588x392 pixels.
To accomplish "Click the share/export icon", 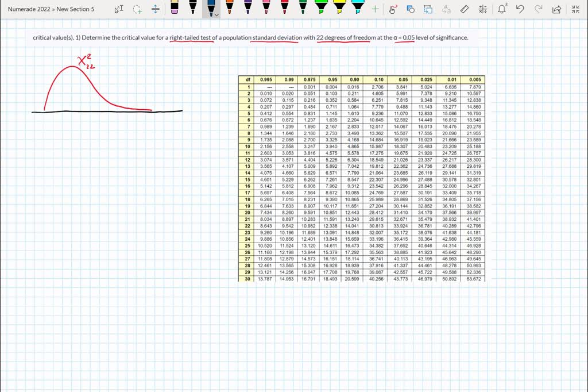I will coord(556,9).
